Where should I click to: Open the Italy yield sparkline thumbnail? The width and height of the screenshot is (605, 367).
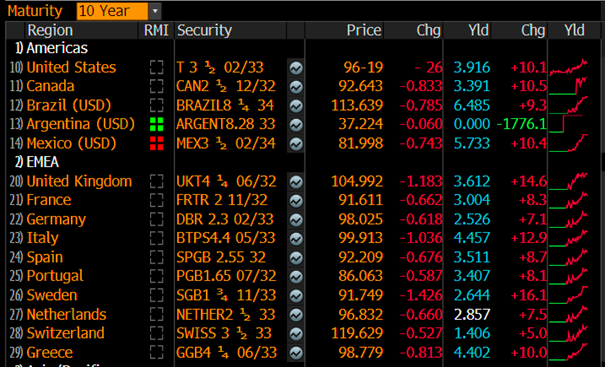coord(568,238)
